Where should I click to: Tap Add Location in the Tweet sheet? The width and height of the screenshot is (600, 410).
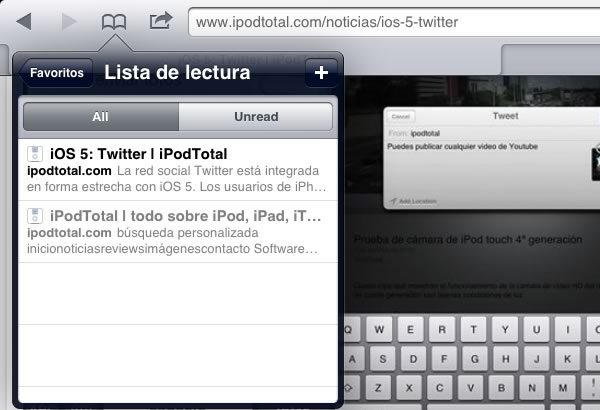click(x=414, y=201)
